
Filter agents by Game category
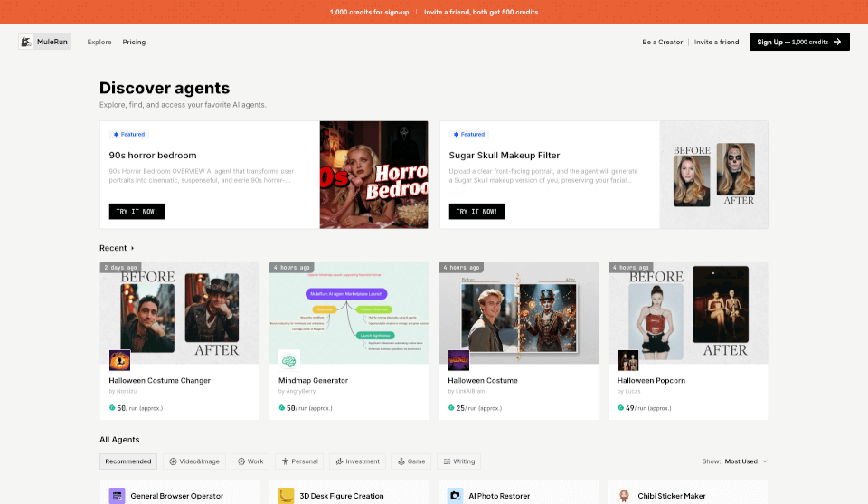coord(411,461)
